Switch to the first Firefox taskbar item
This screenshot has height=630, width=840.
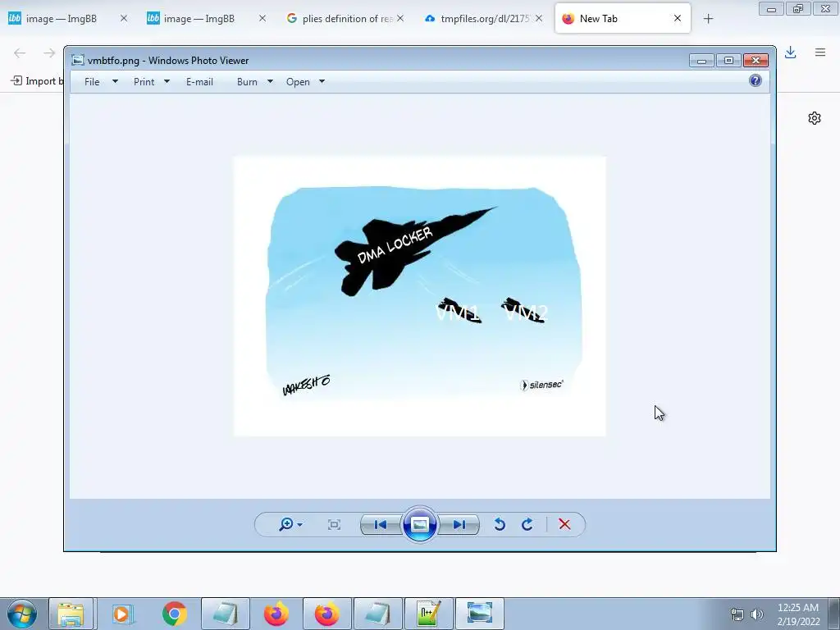tap(276, 614)
